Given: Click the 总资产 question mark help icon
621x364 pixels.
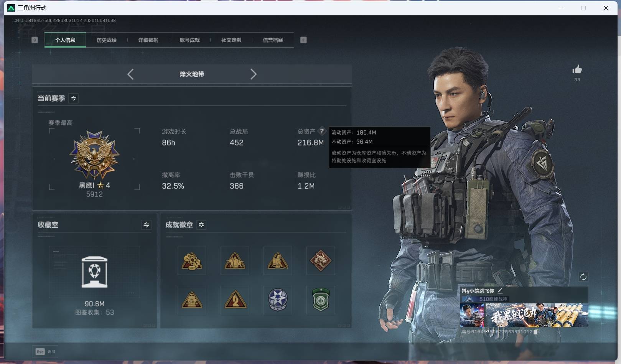Looking at the screenshot, I should tap(322, 131).
